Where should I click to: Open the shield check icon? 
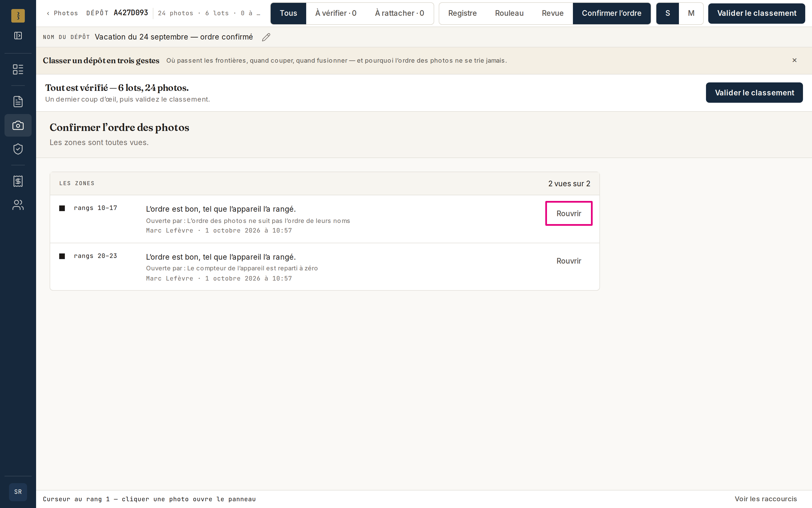click(x=18, y=149)
